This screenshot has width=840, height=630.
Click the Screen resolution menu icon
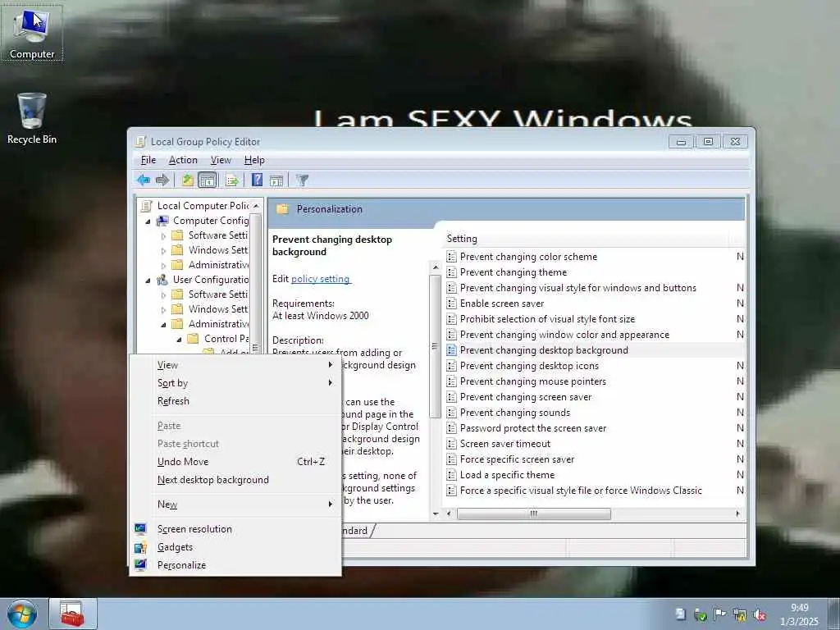click(140, 529)
